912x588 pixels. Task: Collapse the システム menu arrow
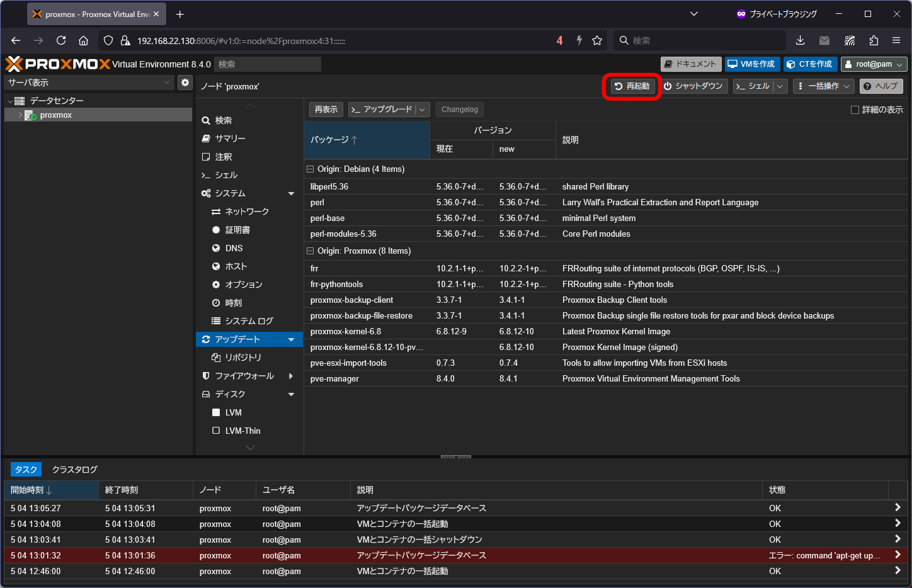click(291, 193)
